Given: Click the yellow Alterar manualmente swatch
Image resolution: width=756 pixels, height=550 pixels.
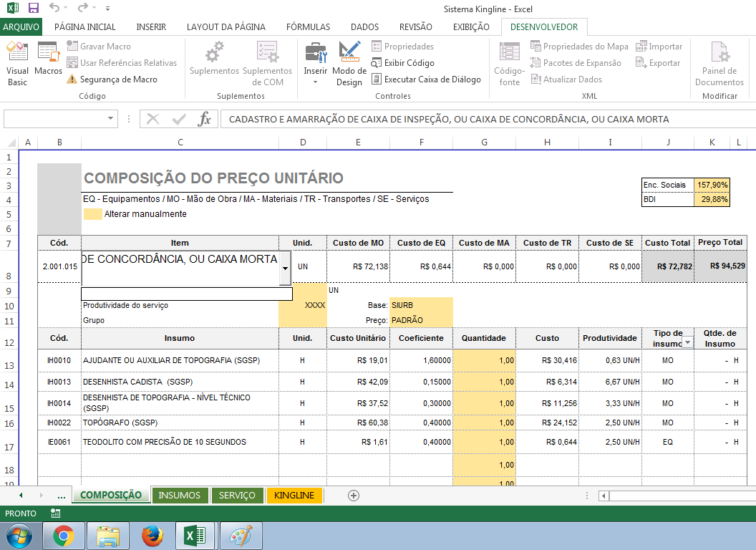Looking at the screenshot, I should (92, 214).
